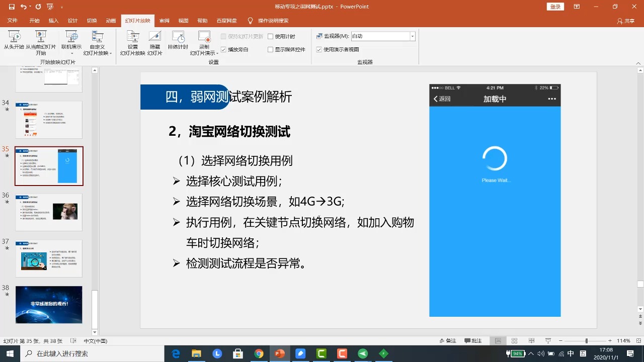This screenshot has width=644, height=362.
Task: Open Record Slide Show (录制幻灯片演示) dropdown
Action: 204,43
